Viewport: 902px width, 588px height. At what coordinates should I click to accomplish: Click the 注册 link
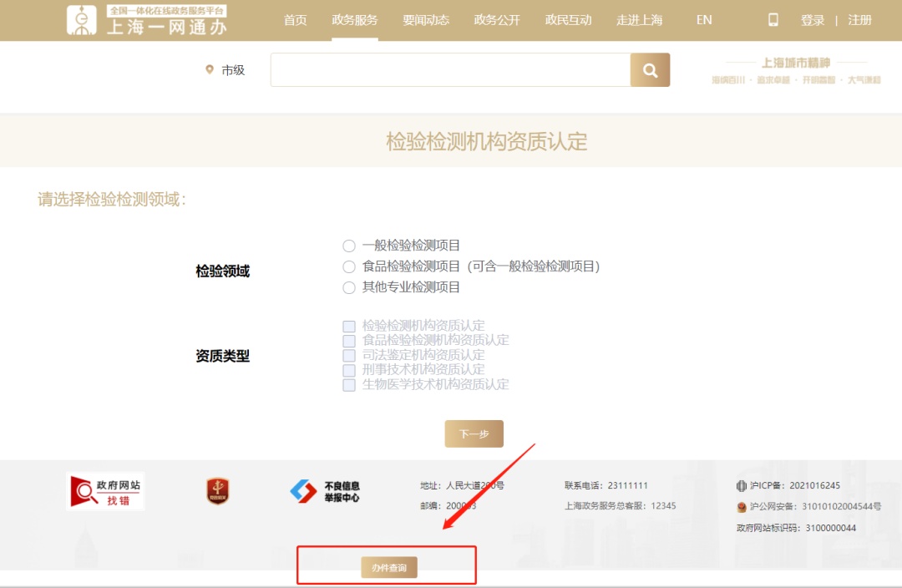[860, 20]
